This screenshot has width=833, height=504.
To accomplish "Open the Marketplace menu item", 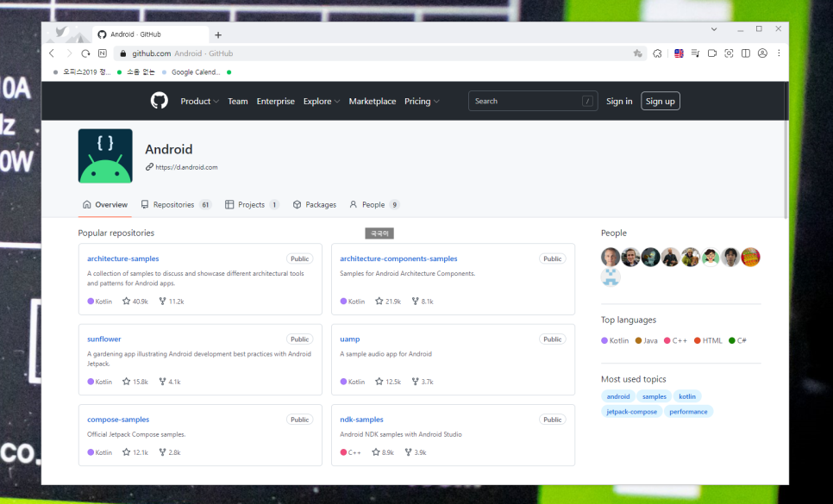I will pyautogui.click(x=372, y=102).
